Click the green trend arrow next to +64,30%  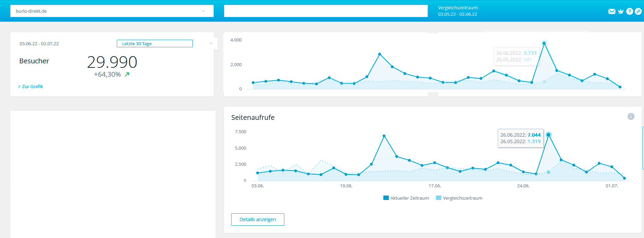pos(127,74)
